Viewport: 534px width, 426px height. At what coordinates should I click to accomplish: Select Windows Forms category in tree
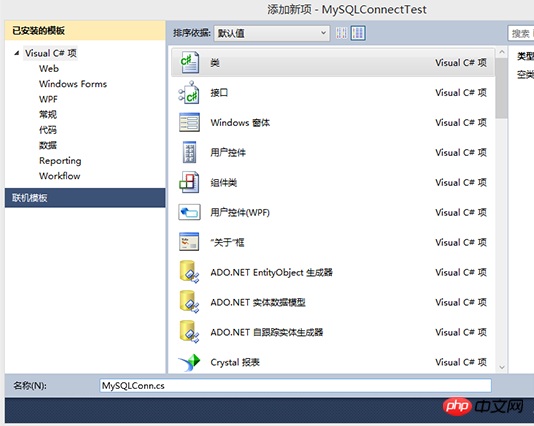click(x=73, y=84)
